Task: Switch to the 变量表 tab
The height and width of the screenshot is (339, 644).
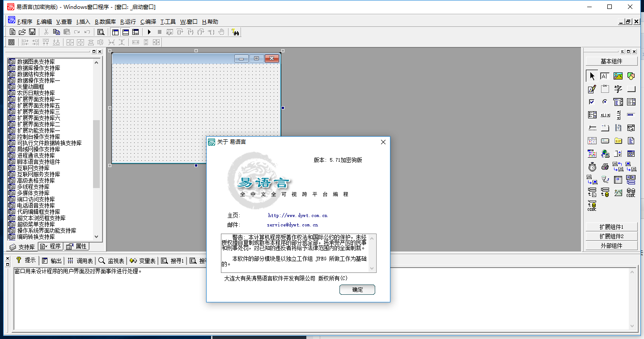Action: click(x=143, y=260)
